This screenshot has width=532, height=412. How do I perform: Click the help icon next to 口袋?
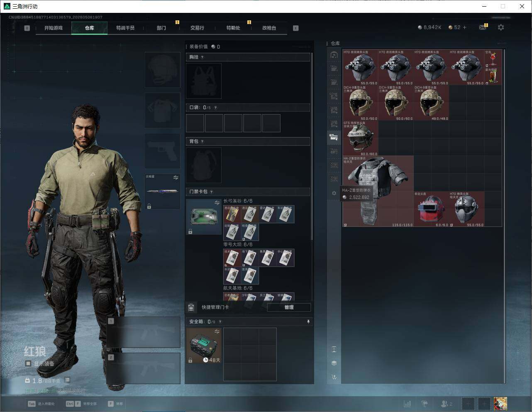point(215,108)
